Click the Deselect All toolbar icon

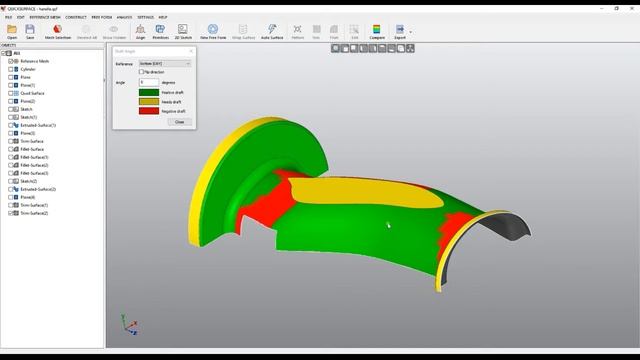[x=87, y=29]
